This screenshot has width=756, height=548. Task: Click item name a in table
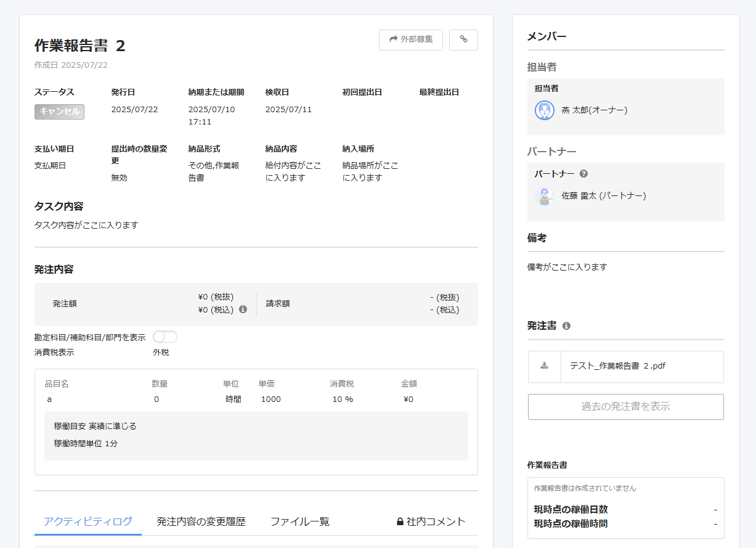(x=49, y=399)
